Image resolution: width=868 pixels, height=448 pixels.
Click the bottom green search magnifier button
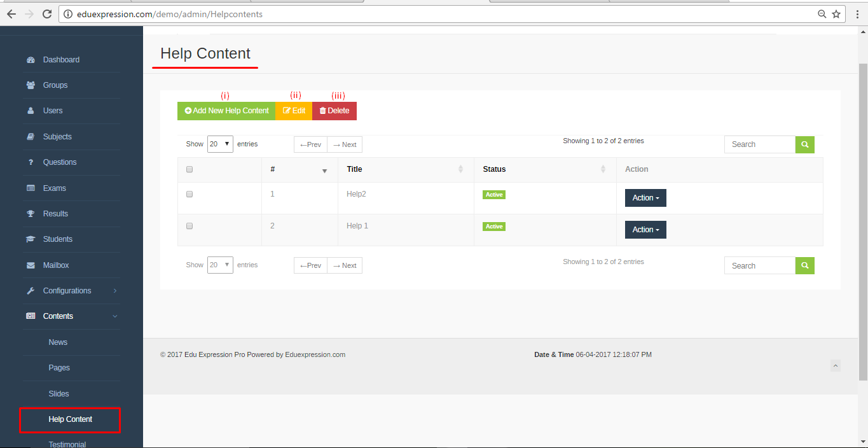[x=805, y=265]
